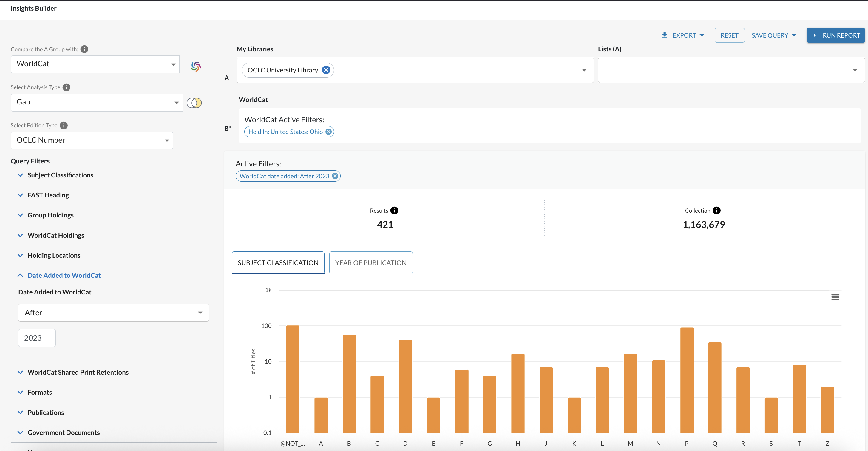Select the Subject Classification tab
The image size is (868, 451).
[x=278, y=262]
